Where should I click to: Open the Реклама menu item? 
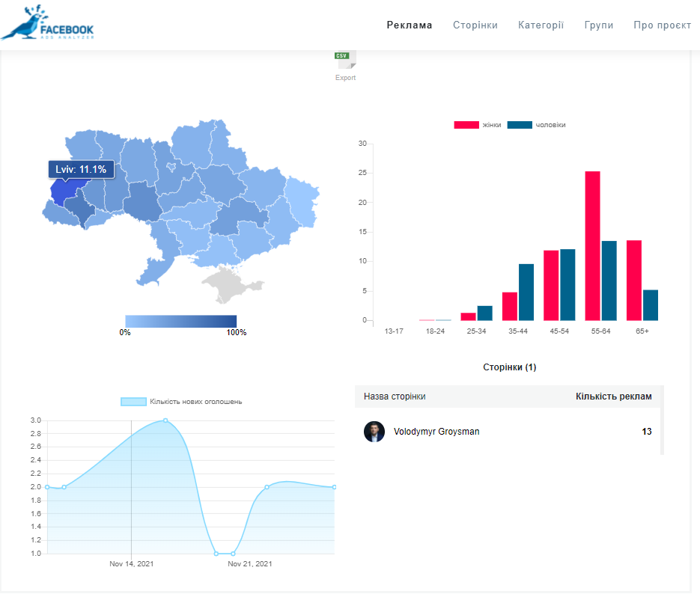(410, 25)
